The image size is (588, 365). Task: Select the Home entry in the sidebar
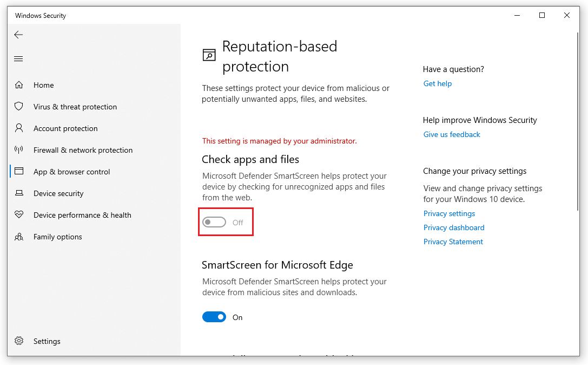[x=43, y=85]
